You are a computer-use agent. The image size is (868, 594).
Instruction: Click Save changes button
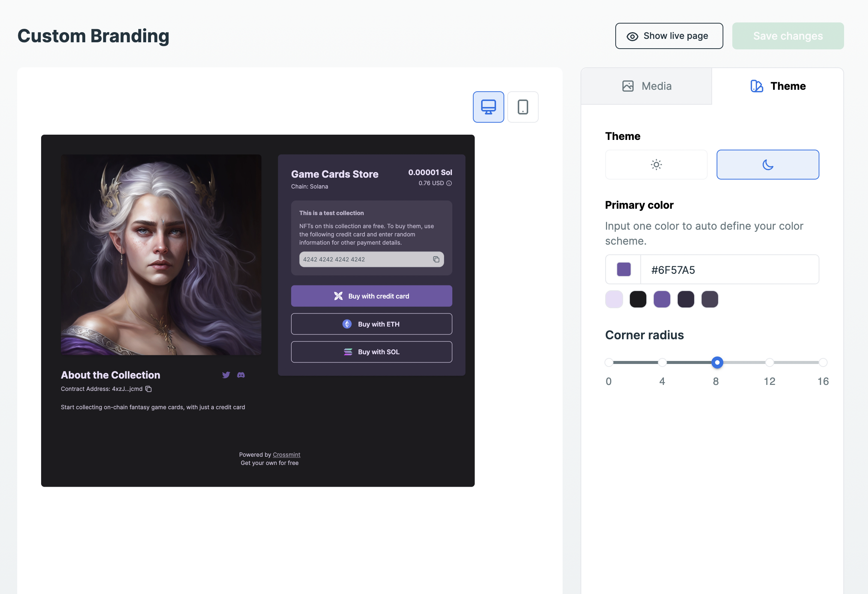pyautogui.click(x=788, y=36)
